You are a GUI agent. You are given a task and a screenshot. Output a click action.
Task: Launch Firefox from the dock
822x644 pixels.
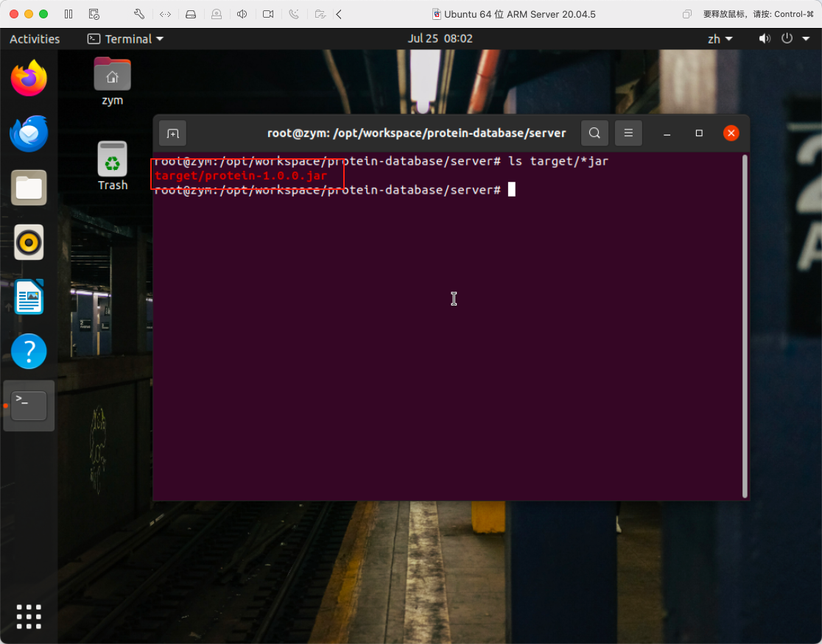29,77
